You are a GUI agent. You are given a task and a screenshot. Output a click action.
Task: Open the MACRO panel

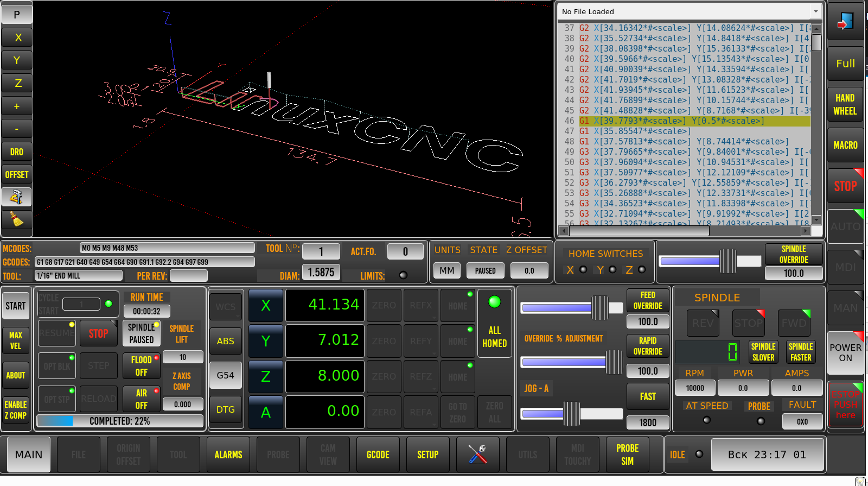coord(845,145)
